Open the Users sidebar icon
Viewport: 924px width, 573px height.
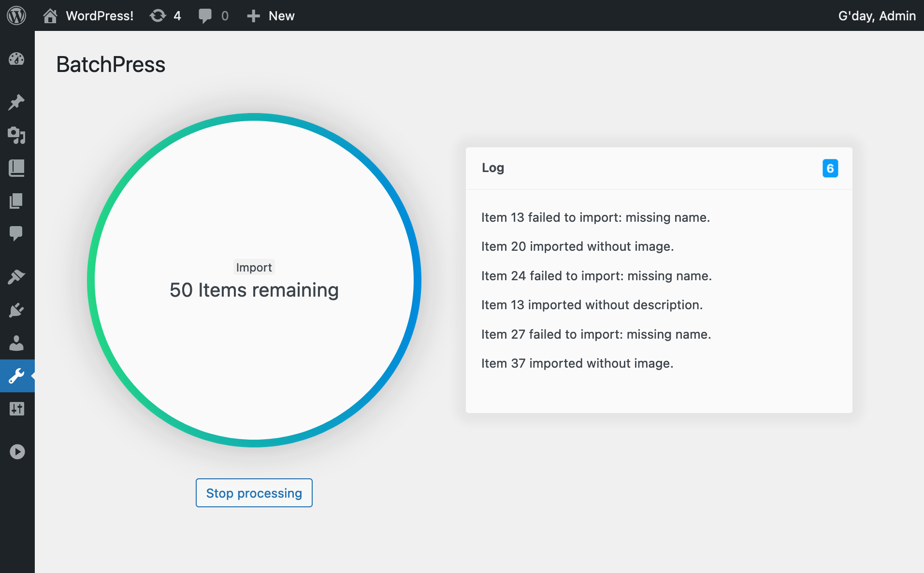16,343
